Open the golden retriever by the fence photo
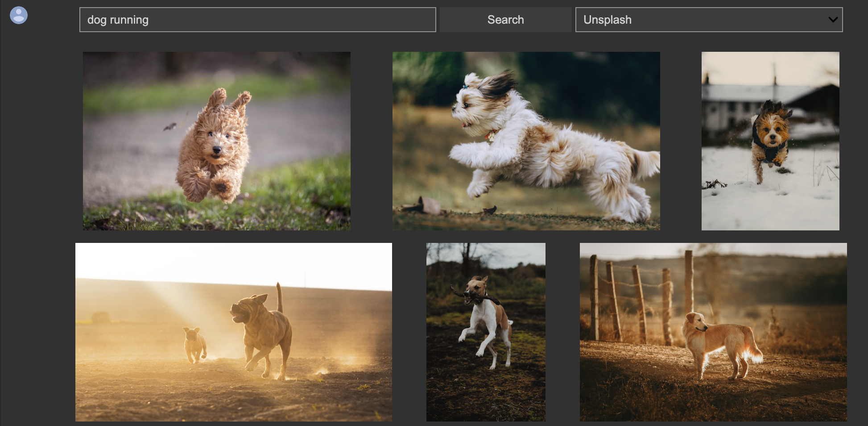This screenshot has height=426, width=868. point(712,331)
